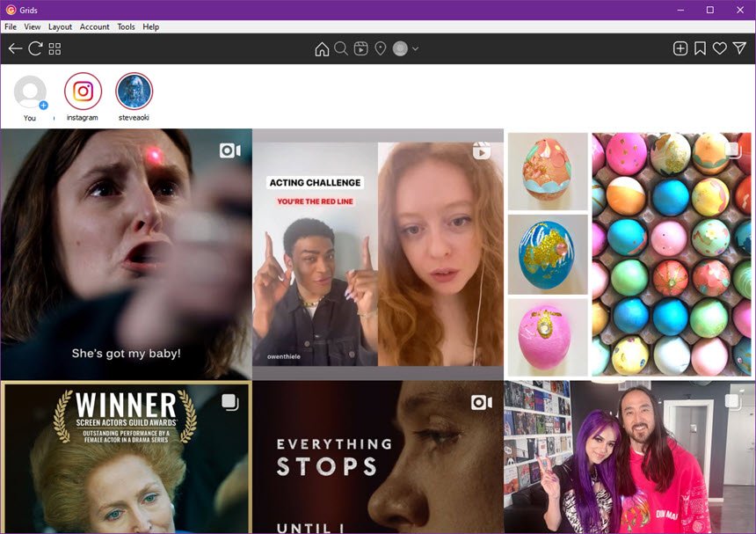Create a new post with plus icon
The height and width of the screenshot is (534, 756).
(680, 48)
